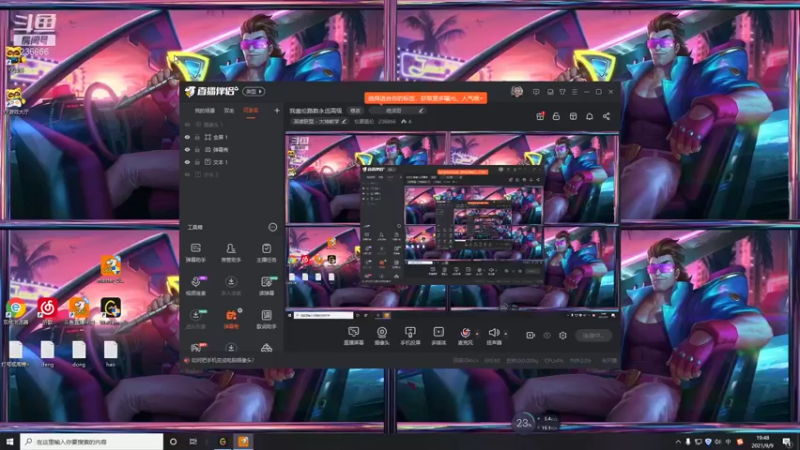Click the user avatar in title bar
800x450 pixels.
pyautogui.click(x=517, y=92)
